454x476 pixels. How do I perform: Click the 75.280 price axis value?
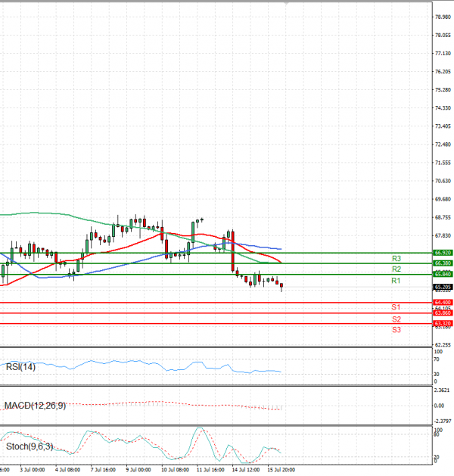coord(443,90)
